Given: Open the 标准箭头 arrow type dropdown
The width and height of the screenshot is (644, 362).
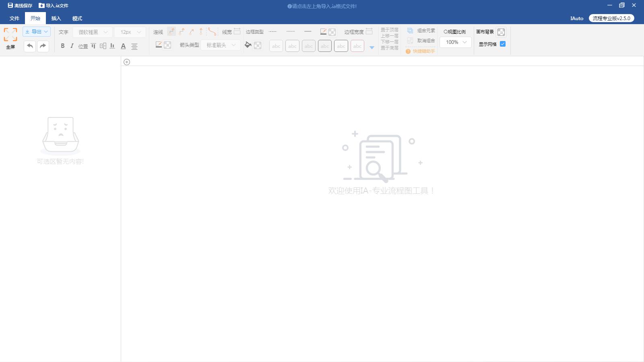Looking at the screenshot, I should [220, 45].
